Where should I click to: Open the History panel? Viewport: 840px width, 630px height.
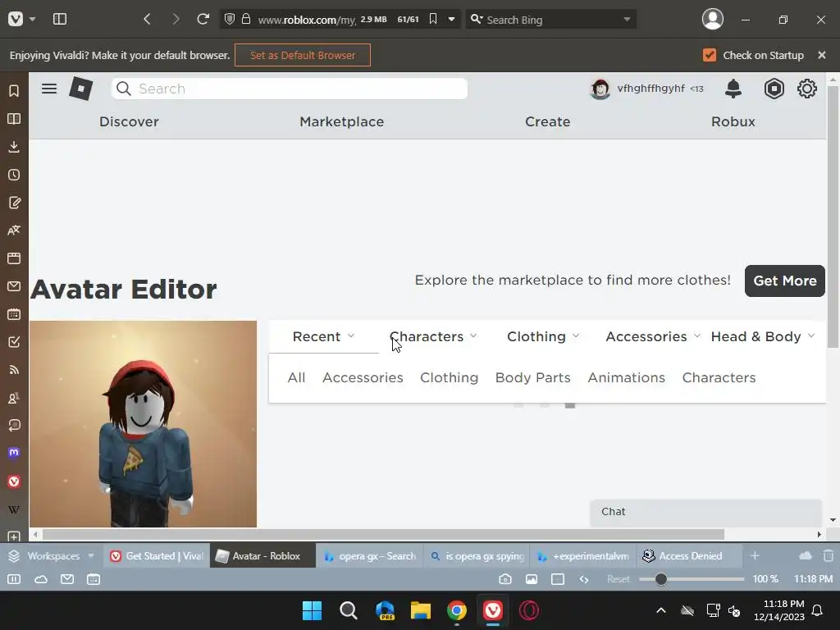pyautogui.click(x=14, y=175)
